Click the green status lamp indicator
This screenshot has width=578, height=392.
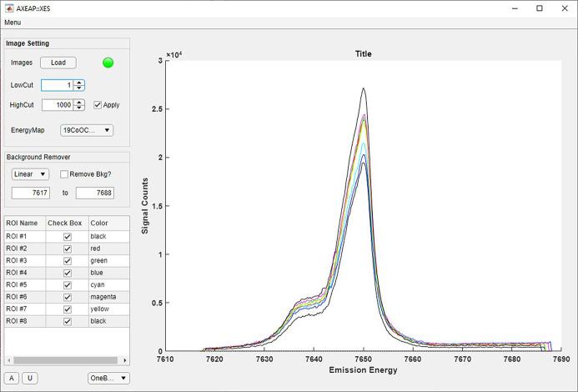(108, 63)
